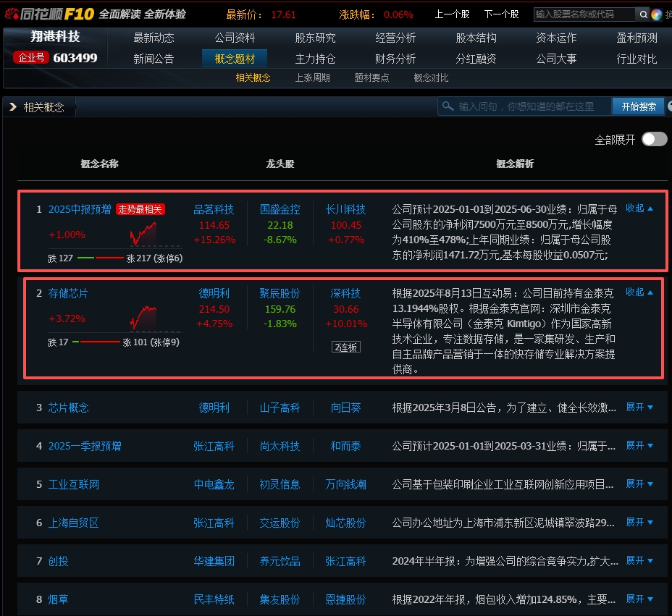Collapse the 2025中报预增 row with 收起
672x616 pixels.
[639, 208]
